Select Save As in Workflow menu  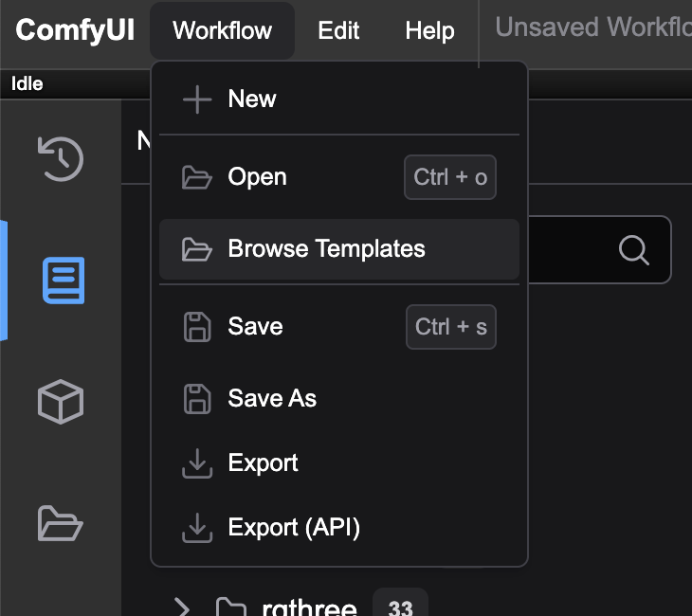point(272,399)
